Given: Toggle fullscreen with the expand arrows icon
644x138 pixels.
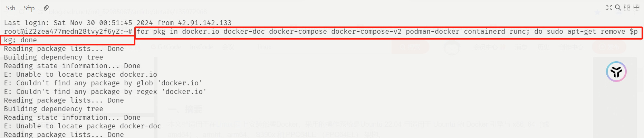Looking at the screenshot, I should (609, 8).
